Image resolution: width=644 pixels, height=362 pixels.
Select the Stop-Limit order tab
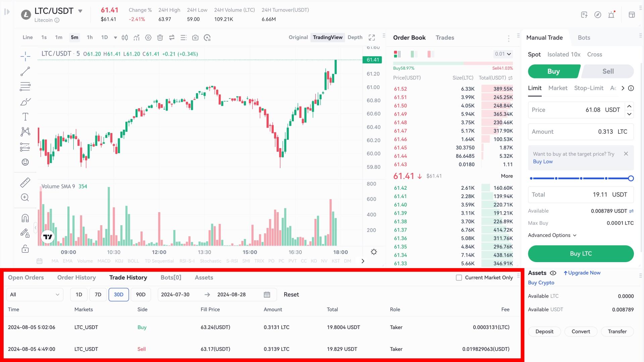(589, 88)
